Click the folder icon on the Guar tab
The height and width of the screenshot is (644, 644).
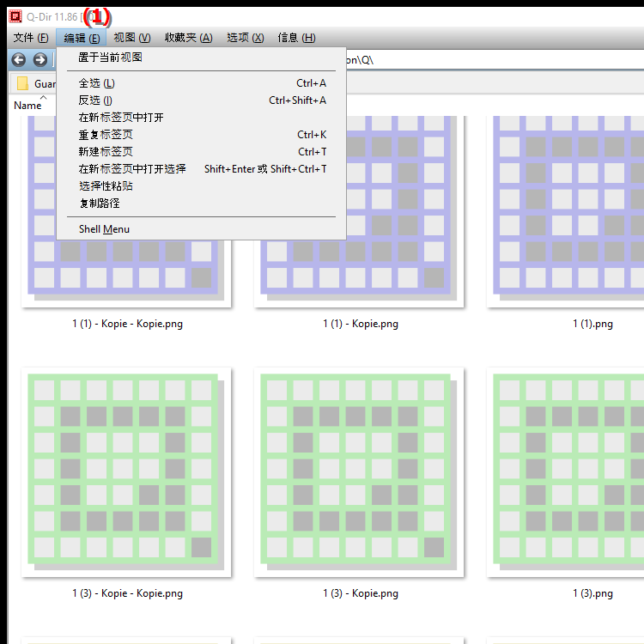[x=22, y=83]
